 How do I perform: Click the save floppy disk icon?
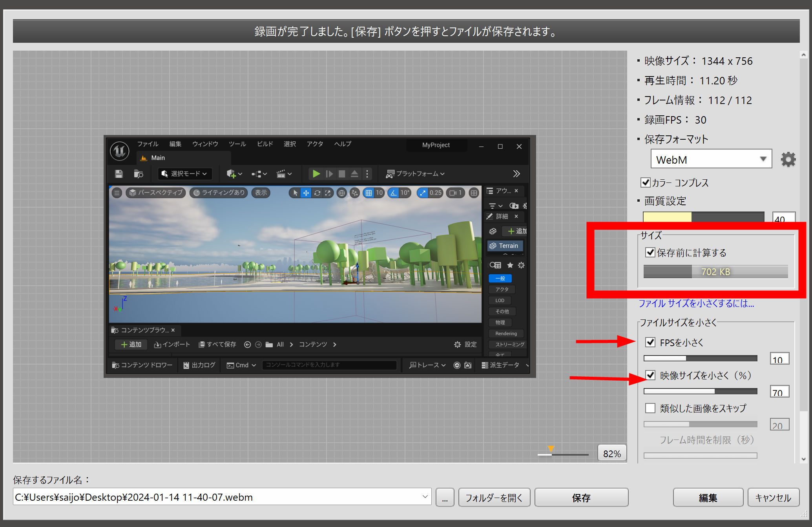119,173
